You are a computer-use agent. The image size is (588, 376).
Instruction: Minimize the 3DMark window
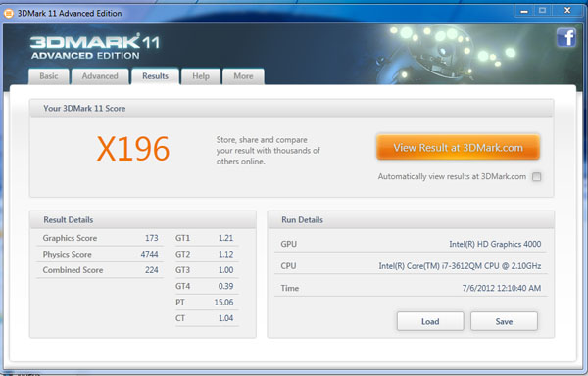(524, 11)
